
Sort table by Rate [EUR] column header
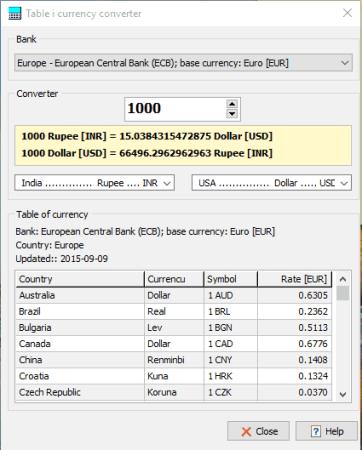coord(295,279)
